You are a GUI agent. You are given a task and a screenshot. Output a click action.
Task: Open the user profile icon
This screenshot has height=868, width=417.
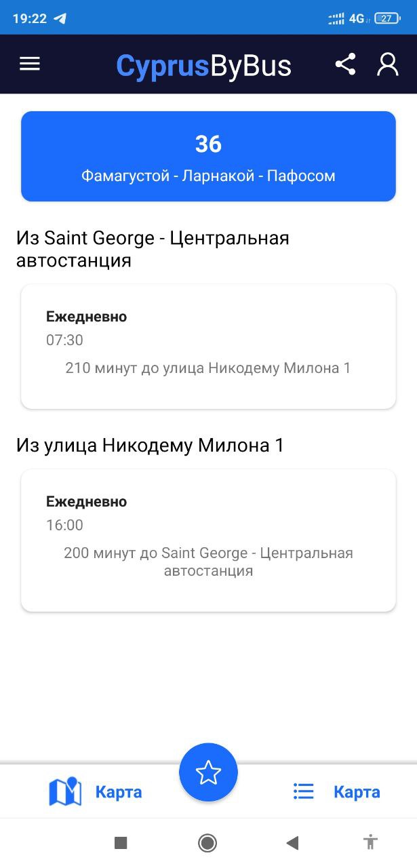tap(387, 64)
